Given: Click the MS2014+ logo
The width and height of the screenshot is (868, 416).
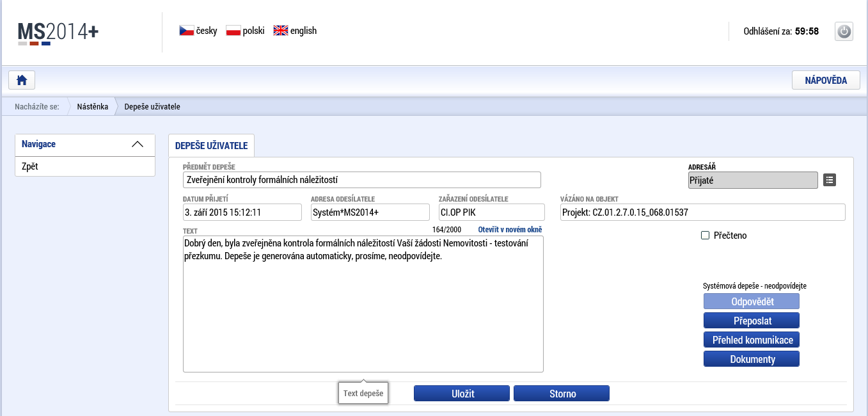Looking at the screenshot, I should click(58, 33).
